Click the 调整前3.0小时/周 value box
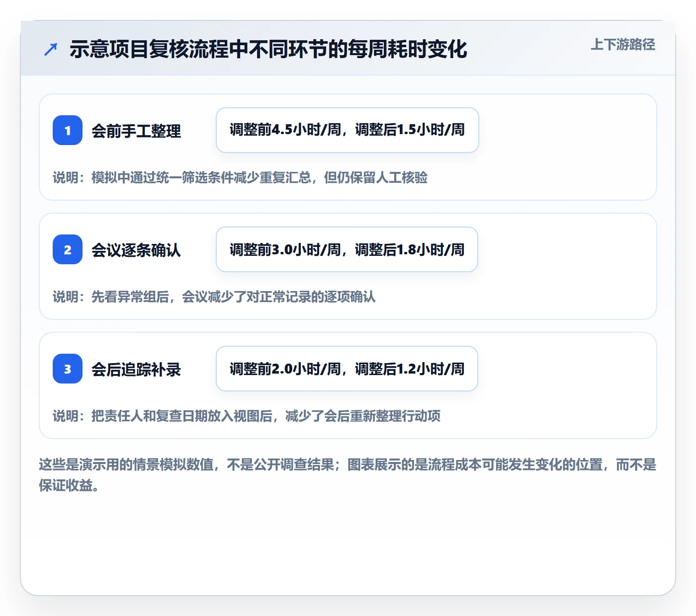 point(347,249)
